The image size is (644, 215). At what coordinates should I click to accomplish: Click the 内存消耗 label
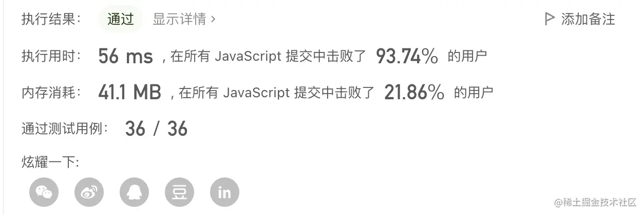[x=51, y=93]
